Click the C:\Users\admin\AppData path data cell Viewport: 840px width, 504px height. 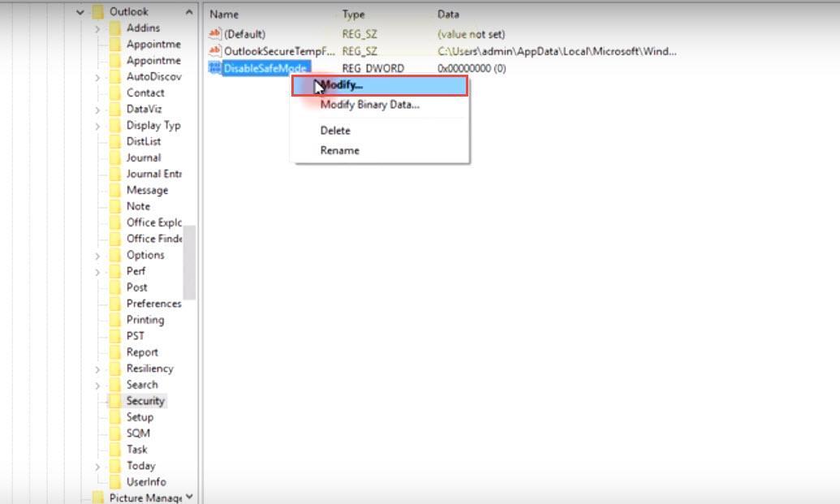click(x=557, y=51)
